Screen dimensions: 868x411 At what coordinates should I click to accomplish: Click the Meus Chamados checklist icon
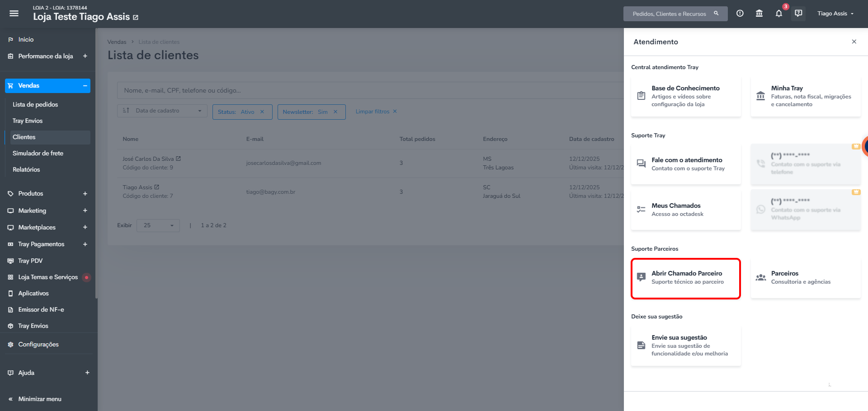tap(641, 209)
